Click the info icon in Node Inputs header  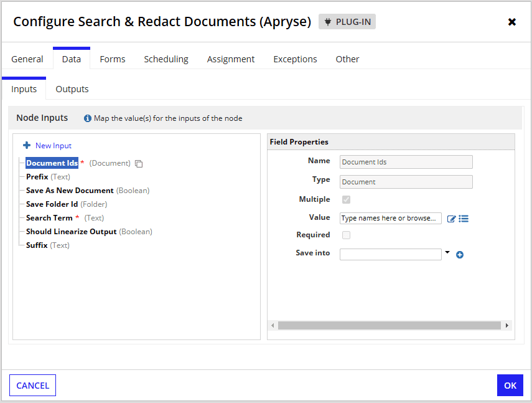pyautogui.click(x=88, y=118)
